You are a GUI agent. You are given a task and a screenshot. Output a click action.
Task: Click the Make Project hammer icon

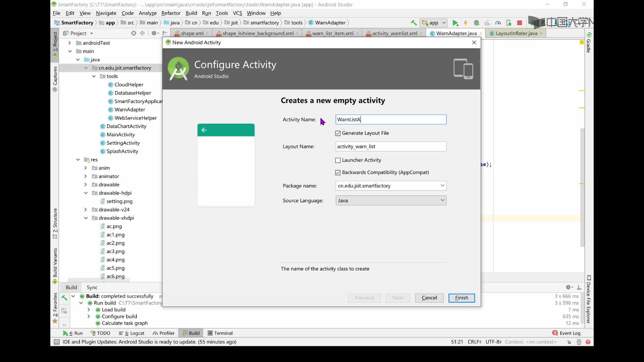point(414,23)
